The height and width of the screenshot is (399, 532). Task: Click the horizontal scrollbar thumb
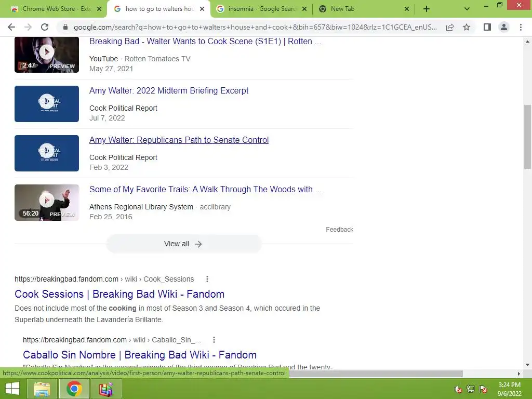(x=376, y=374)
